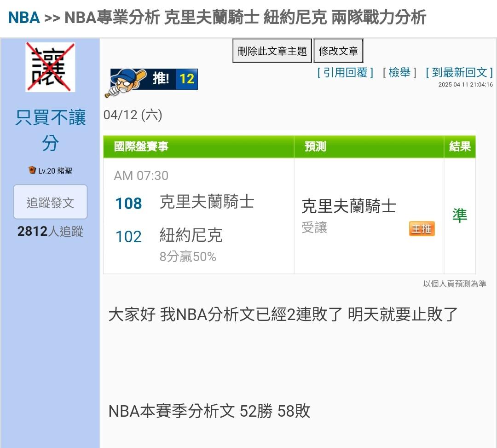Jump to 到最新回文 latest reply
Image resolution: width=497 pixels, height=448 pixels.
(x=459, y=73)
